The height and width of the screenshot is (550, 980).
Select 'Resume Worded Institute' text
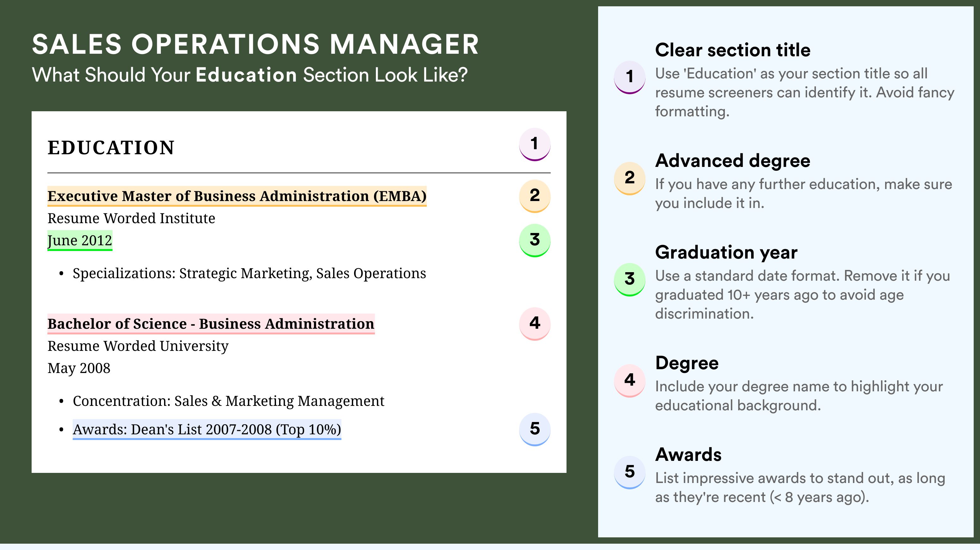point(131,218)
